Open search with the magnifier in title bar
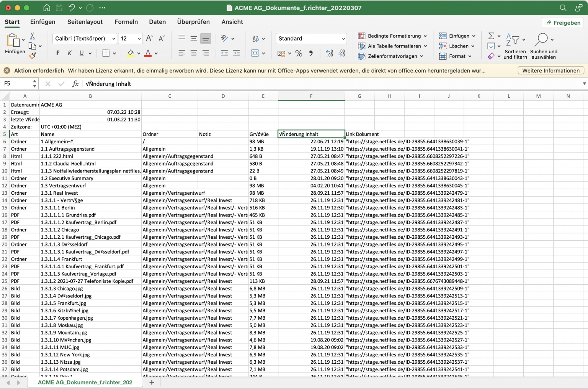The image size is (588, 389). pos(563,8)
